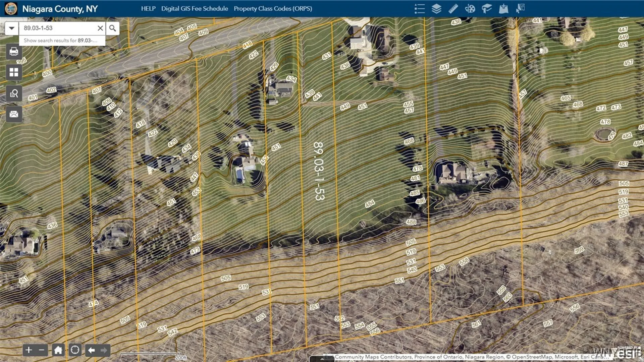The height and width of the screenshot is (362, 644).
Task: Open the Basemap Gallery grid icon
Action: pos(14,72)
